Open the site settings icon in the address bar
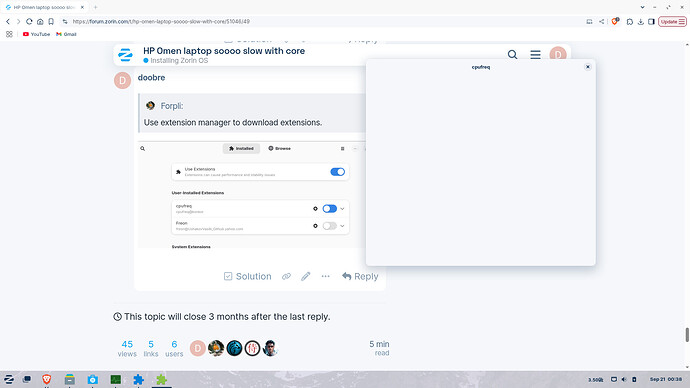Screen dimensions: 690x388 click(65, 21)
